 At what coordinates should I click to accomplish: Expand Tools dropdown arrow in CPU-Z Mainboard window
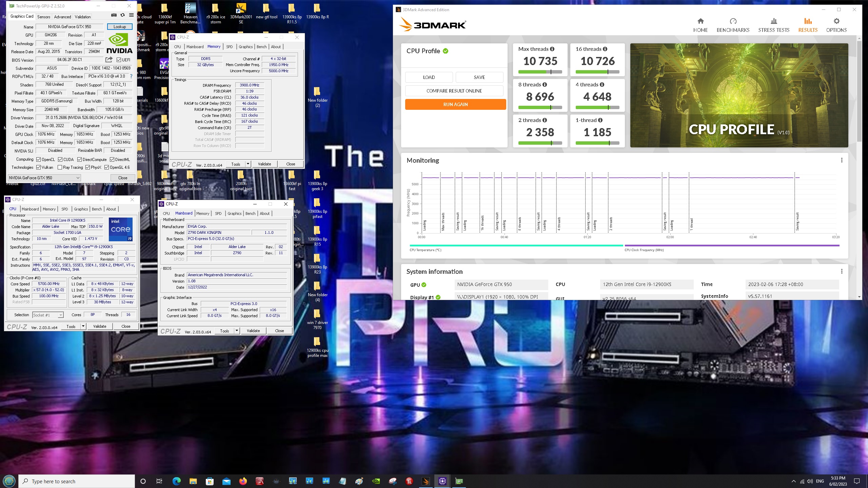pyautogui.click(x=237, y=331)
